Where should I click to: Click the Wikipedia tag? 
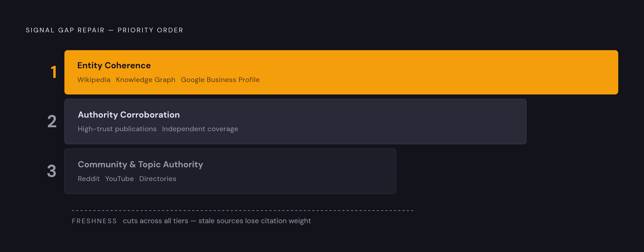pos(94,80)
